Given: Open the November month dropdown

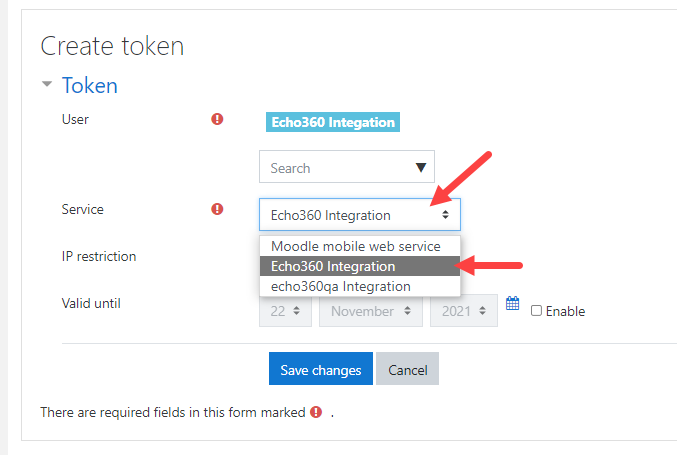Looking at the screenshot, I should [370, 311].
